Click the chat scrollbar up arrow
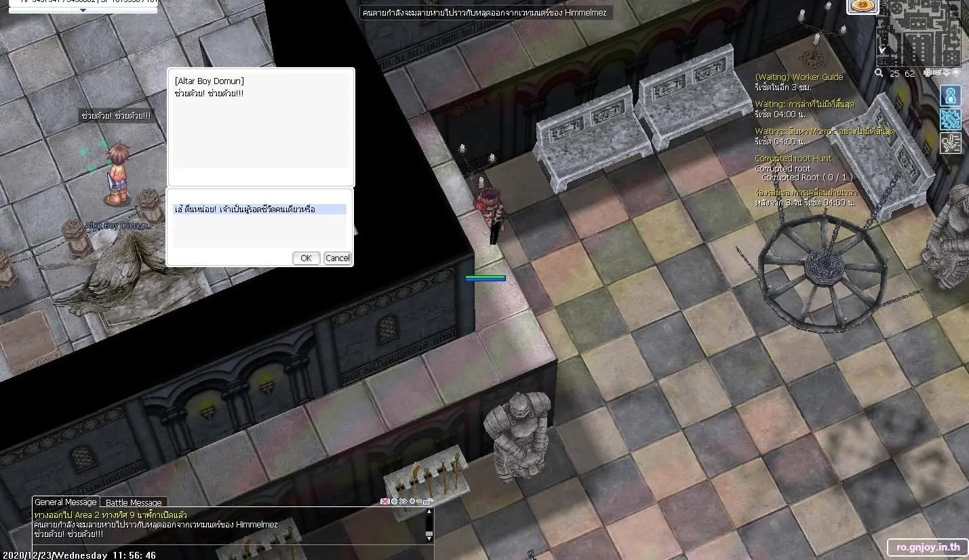The width and height of the screenshot is (969, 560). click(429, 513)
